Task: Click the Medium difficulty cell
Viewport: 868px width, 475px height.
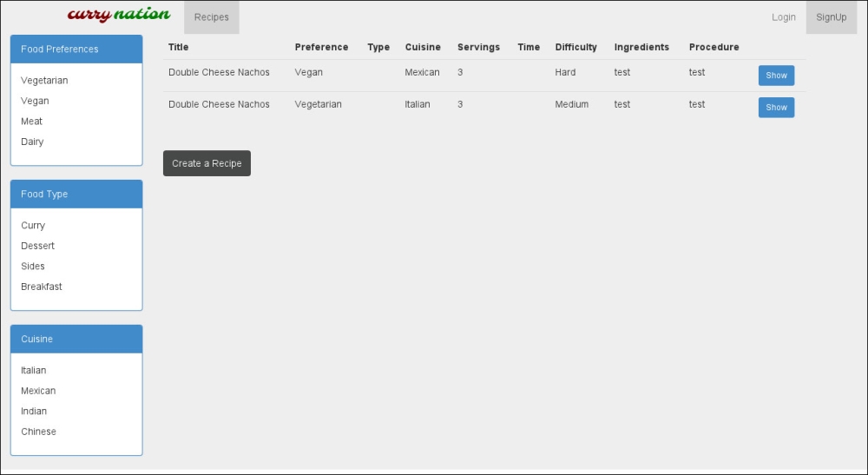Action: tap(571, 104)
